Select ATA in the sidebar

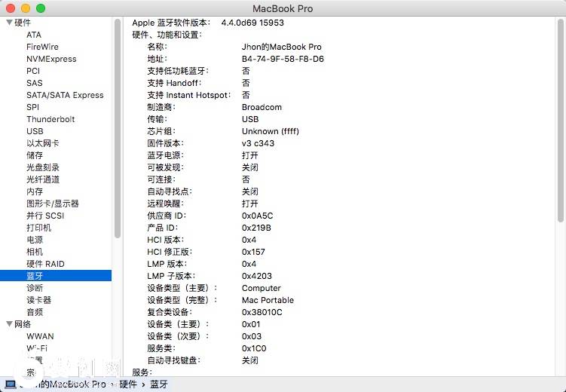pyautogui.click(x=34, y=35)
